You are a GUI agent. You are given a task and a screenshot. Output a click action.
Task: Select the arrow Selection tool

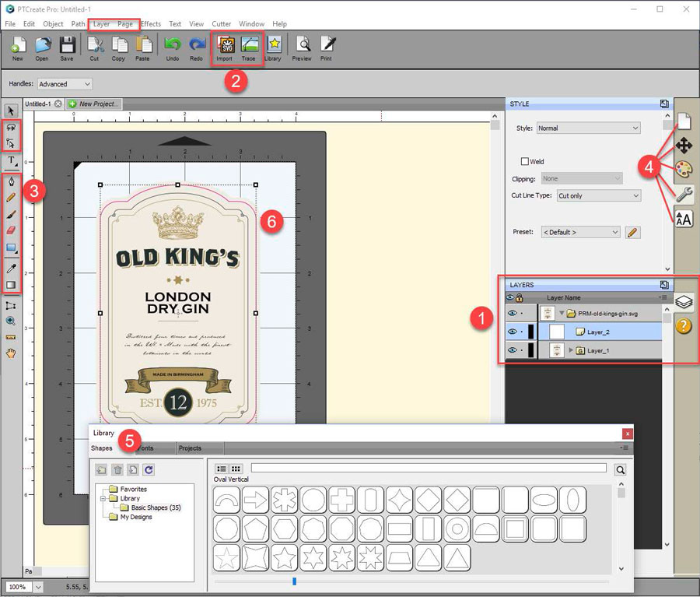pyautogui.click(x=11, y=111)
